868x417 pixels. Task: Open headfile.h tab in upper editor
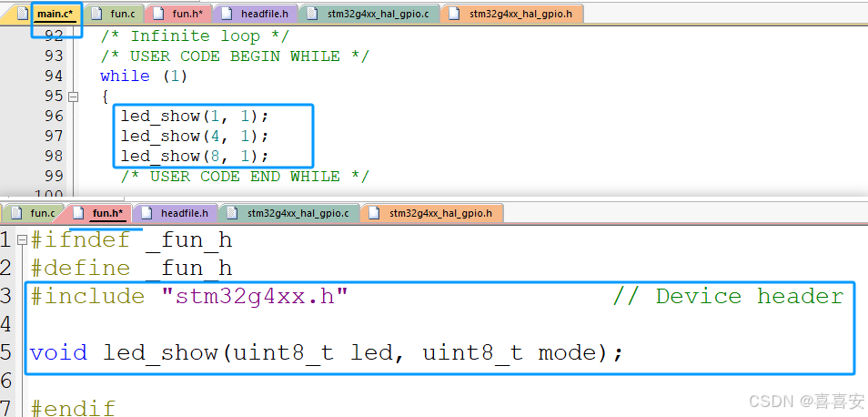coord(257,14)
